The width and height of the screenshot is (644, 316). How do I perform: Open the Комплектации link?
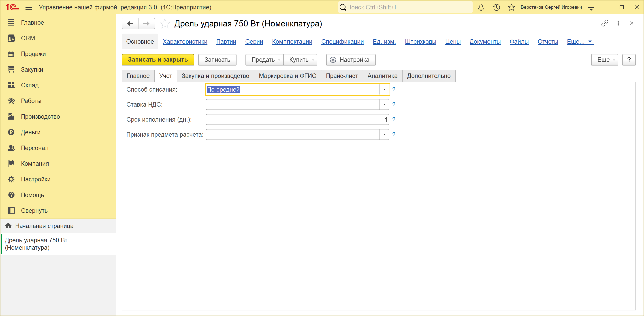[292, 41]
